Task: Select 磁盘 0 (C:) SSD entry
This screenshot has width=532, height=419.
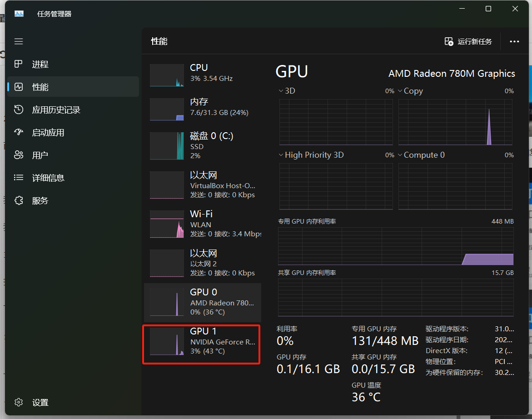Action: [202, 145]
